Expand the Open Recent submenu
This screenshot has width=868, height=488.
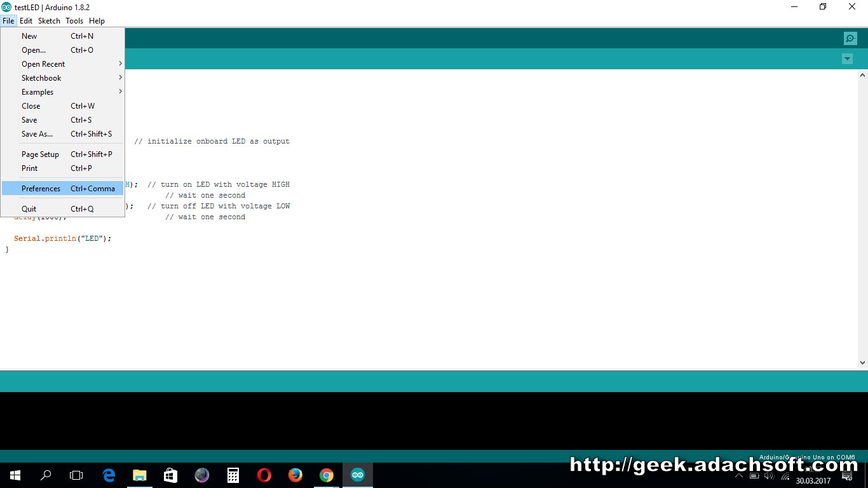[62, 64]
